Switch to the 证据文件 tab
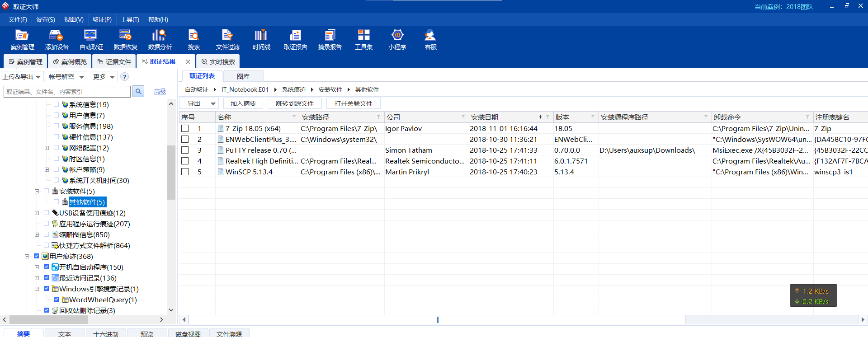The width and height of the screenshot is (868, 337). coord(114,61)
